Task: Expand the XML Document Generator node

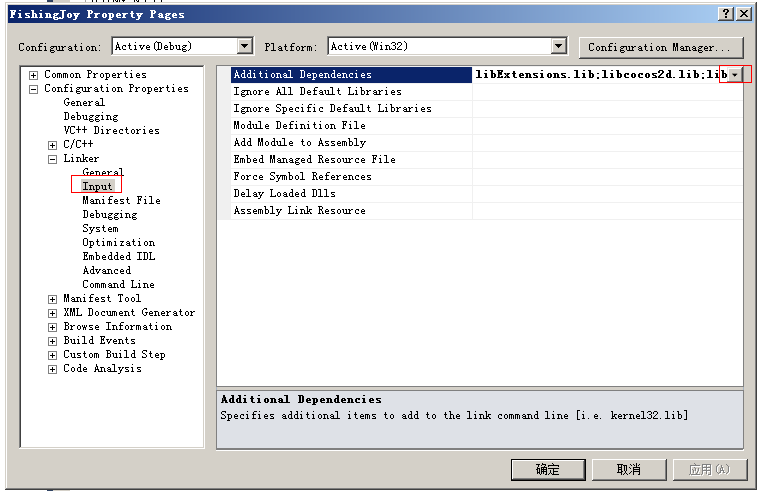Action: [x=52, y=313]
